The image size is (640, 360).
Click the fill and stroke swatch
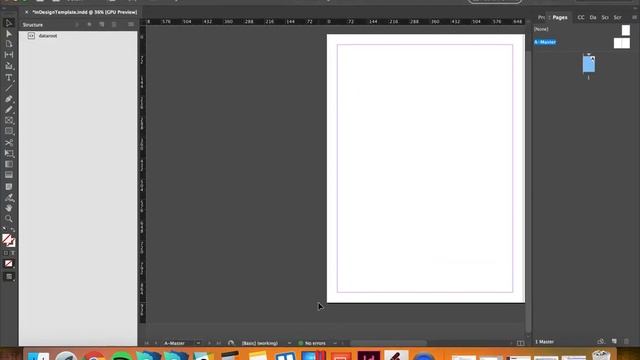click(8, 240)
